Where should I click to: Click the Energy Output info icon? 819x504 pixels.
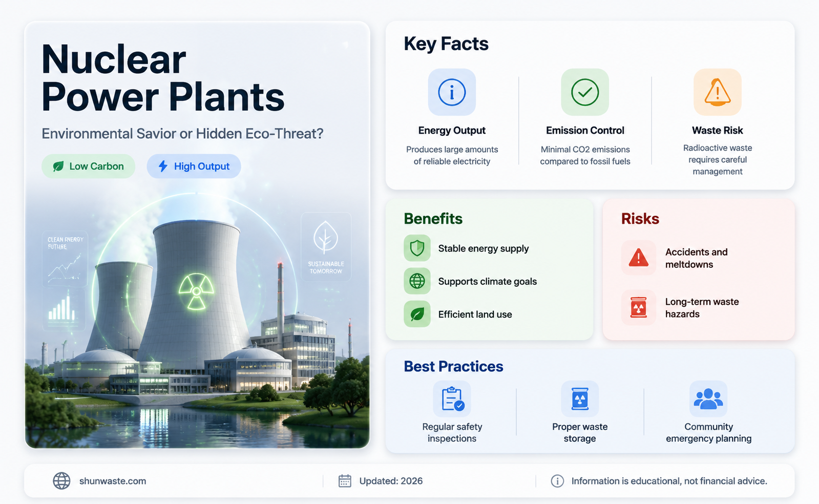point(452,92)
